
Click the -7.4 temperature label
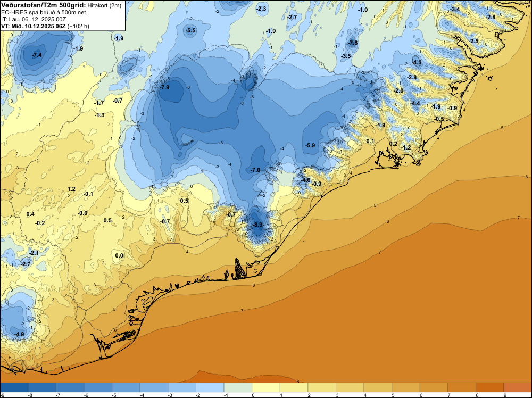(37, 55)
